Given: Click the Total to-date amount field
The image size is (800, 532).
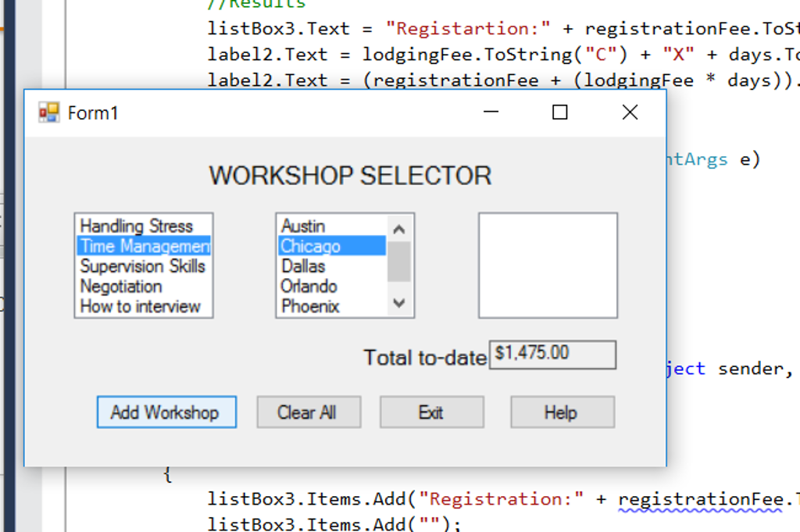Looking at the screenshot, I should [552, 354].
